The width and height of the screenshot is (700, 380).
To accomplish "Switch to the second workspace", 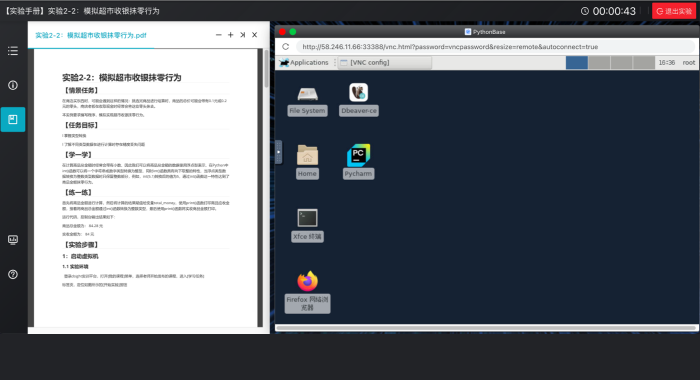I will pos(599,63).
